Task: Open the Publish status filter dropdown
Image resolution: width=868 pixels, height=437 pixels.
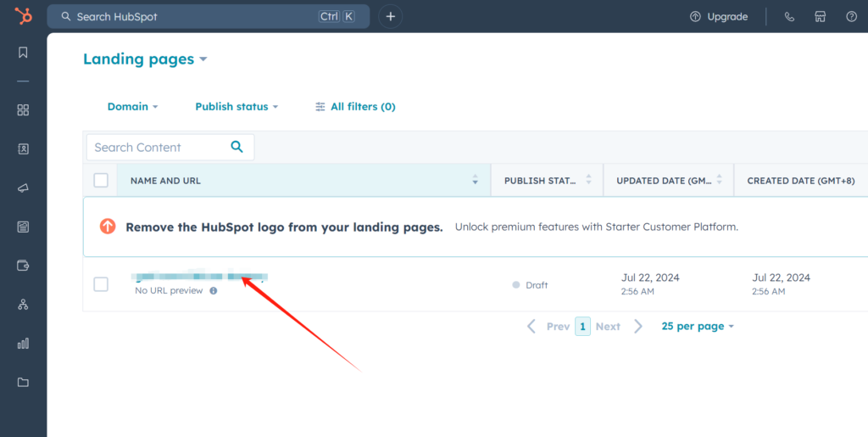Action: [236, 107]
